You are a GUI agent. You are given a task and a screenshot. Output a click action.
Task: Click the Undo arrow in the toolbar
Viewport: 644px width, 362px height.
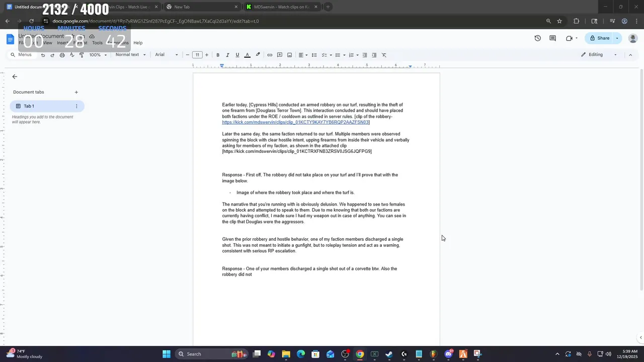tap(43, 55)
